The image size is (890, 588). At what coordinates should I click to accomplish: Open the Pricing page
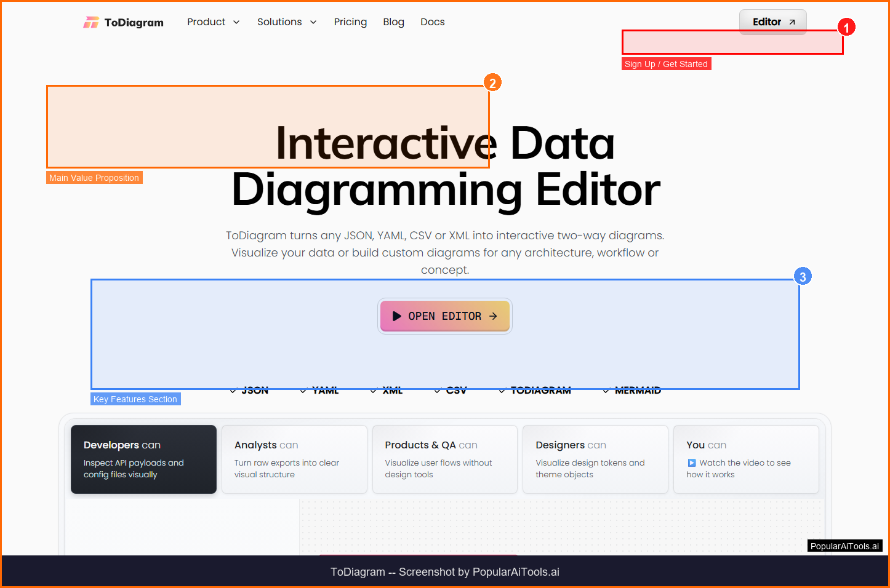pos(350,22)
